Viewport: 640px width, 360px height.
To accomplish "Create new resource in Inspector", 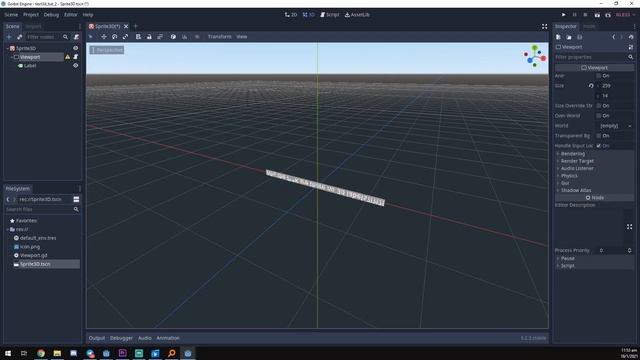I will coord(558,37).
